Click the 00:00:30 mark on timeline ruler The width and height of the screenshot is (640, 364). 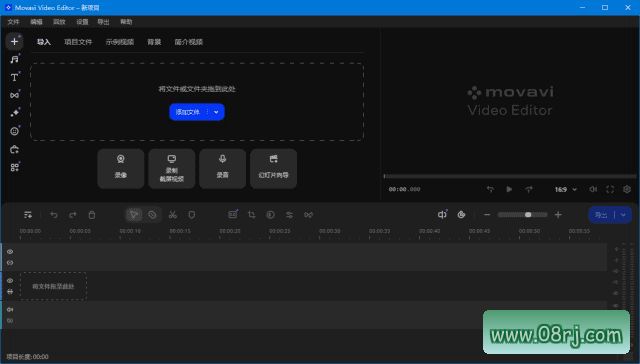click(x=330, y=231)
